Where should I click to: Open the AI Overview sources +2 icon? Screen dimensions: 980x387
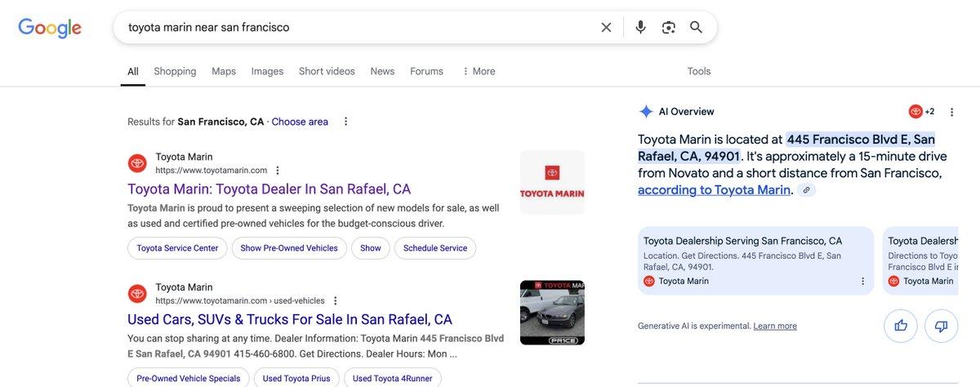coord(921,112)
